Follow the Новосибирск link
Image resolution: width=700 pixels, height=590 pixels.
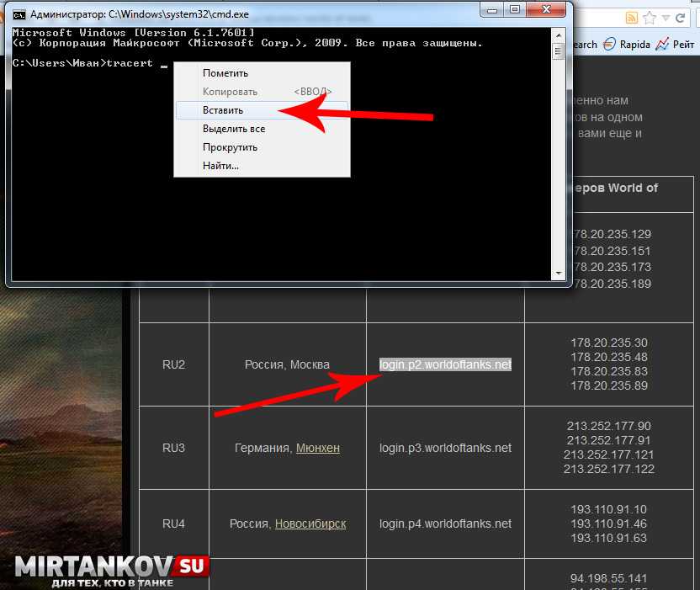click(x=310, y=524)
